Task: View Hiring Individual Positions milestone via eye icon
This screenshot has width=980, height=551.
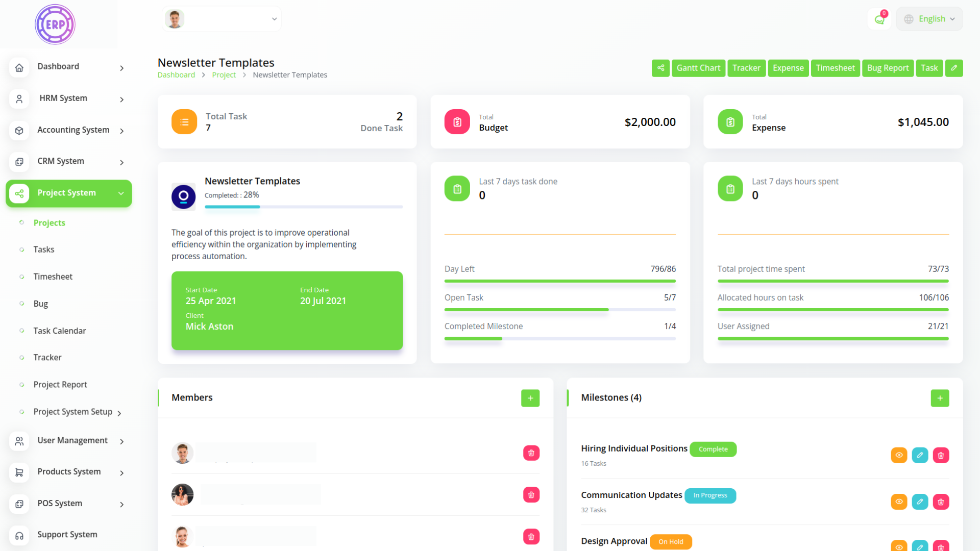Action: coord(899,455)
